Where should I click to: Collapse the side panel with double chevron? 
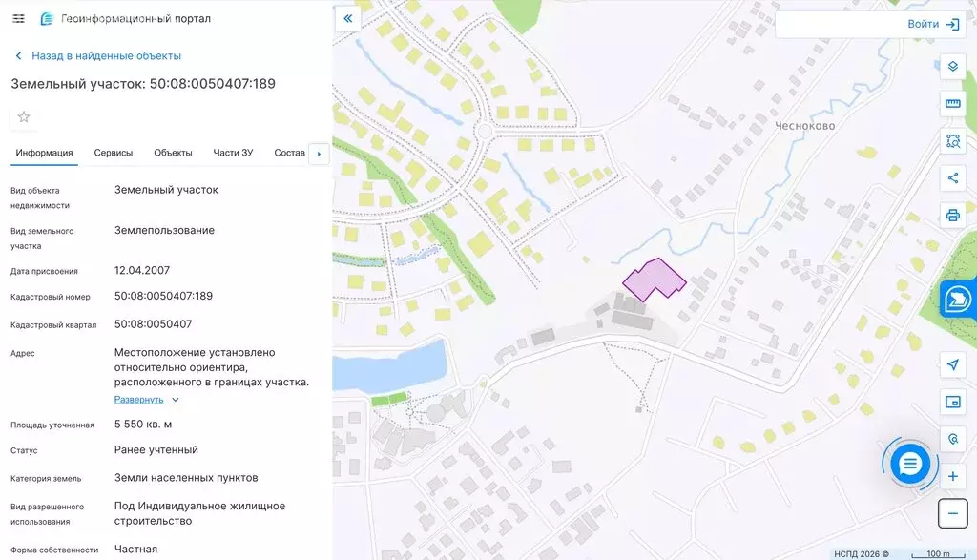tap(347, 19)
